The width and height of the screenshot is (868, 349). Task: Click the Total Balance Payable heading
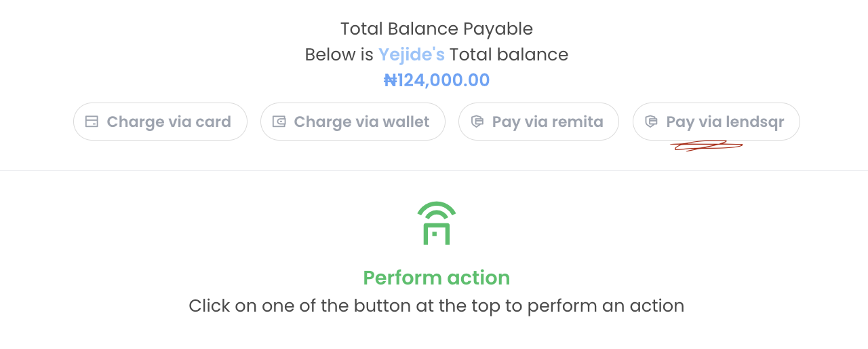[x=437, y=29]
